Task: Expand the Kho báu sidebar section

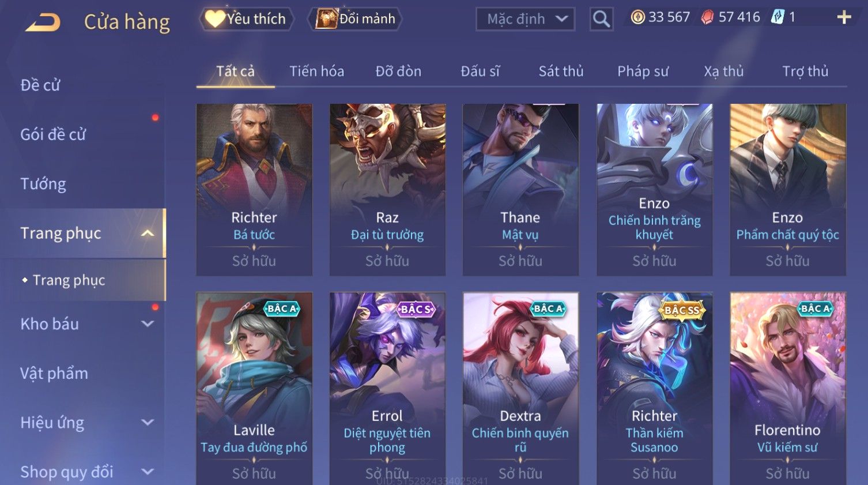Action: click(148, 324)
